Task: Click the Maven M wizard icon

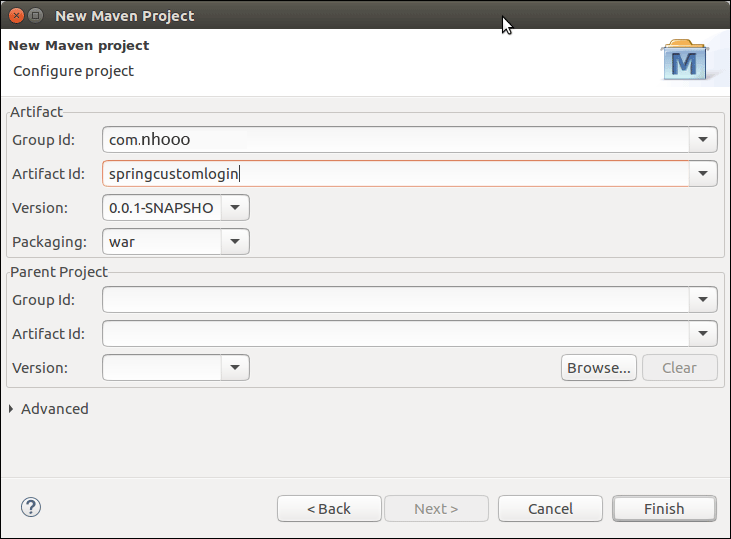Action: 685,62
